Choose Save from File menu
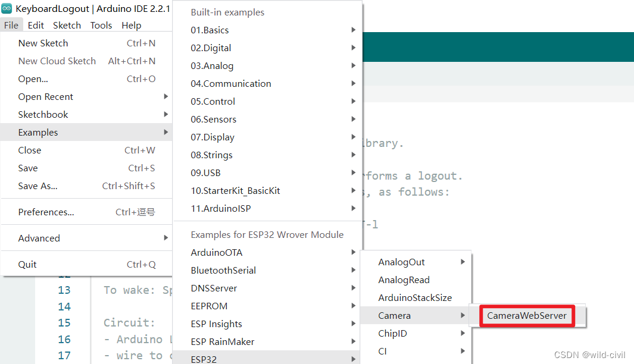634x364 pixels. (86, 168)
